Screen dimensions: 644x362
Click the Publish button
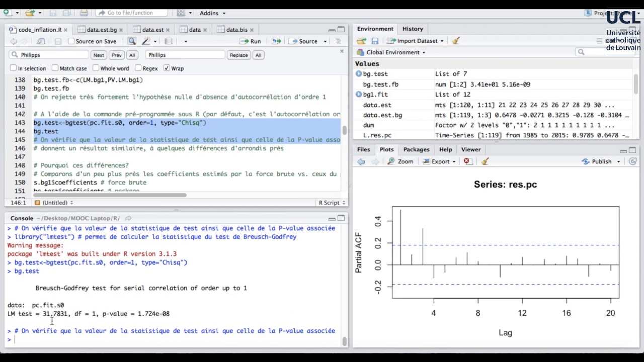(597, 161)
